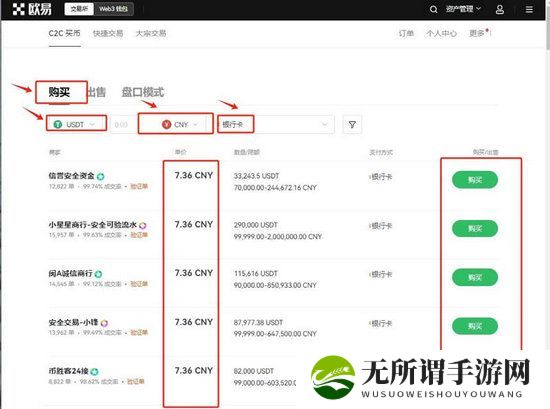Open the 更多 menu
Viewport: 550px width, 409px height.
click(x=477, y=33)
